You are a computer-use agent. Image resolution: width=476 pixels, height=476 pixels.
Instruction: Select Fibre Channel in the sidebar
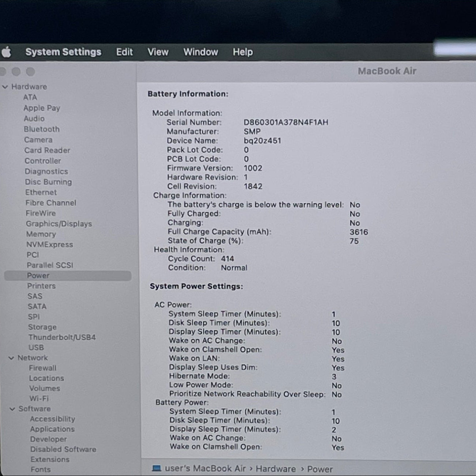pyautogui.click(x=51, y=203)
